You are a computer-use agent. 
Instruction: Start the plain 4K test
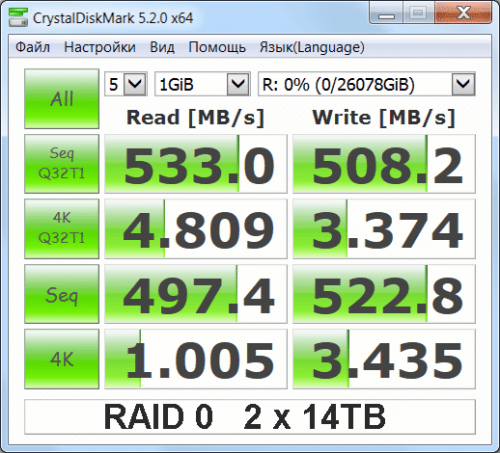(x=62, y=359)
